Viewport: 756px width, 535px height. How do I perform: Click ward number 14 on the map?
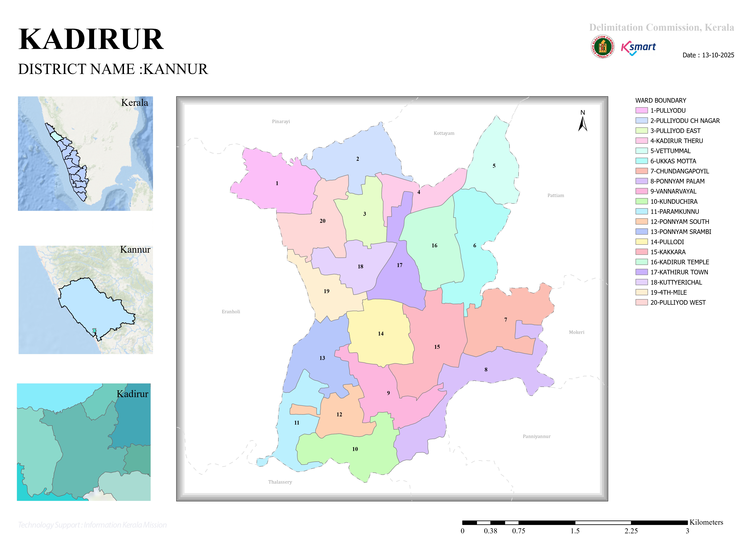pos(381,334)
